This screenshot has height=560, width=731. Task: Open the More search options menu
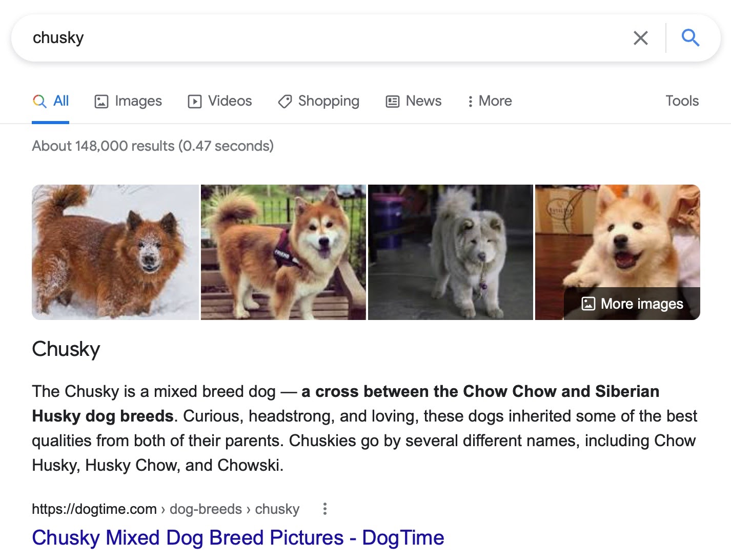489,101
